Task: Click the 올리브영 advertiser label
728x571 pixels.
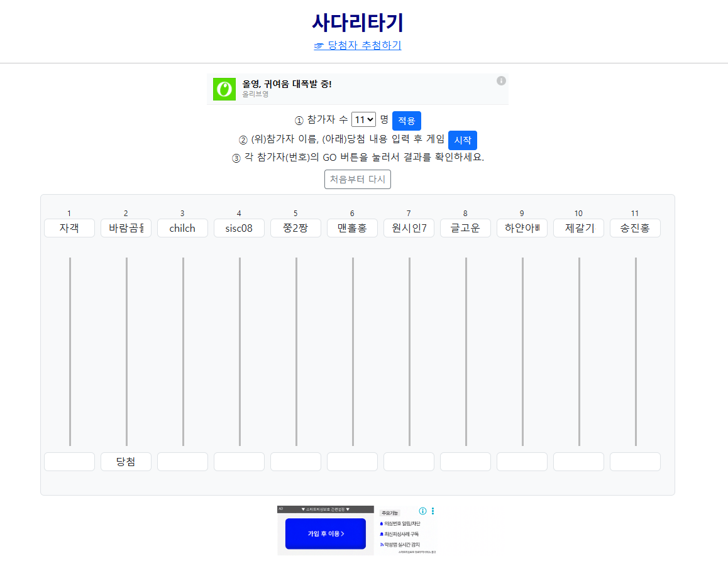Action: pyautogui.click(x=255, y=94)
